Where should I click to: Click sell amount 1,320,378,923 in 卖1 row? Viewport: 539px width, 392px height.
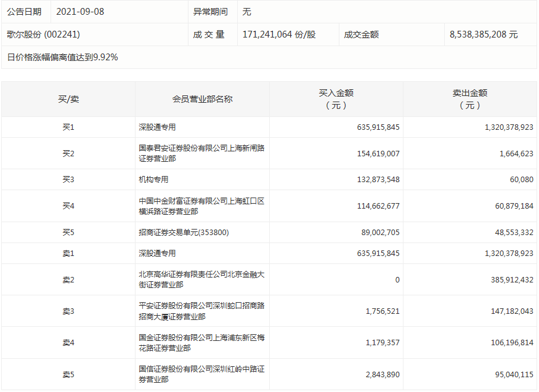(x=509, y=254)
